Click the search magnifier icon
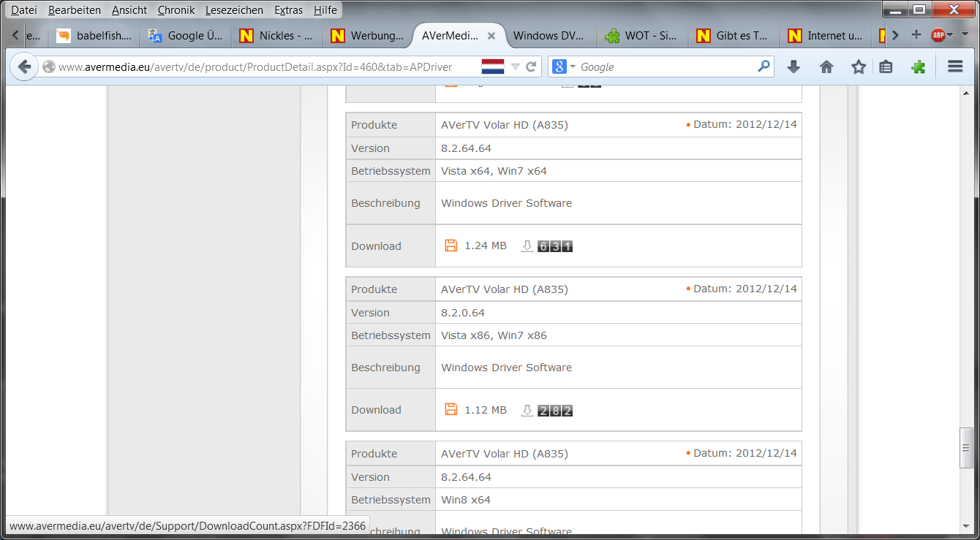Viewport: 980px width, 540px height. pyautogui.click(x=764, y=66)
